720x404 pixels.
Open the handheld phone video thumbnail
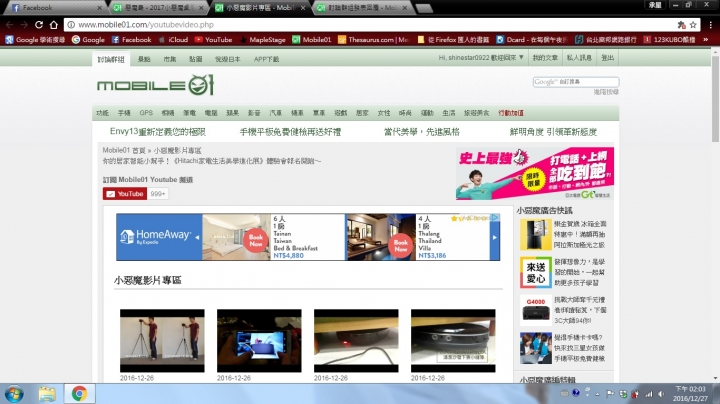click(259, 341)
